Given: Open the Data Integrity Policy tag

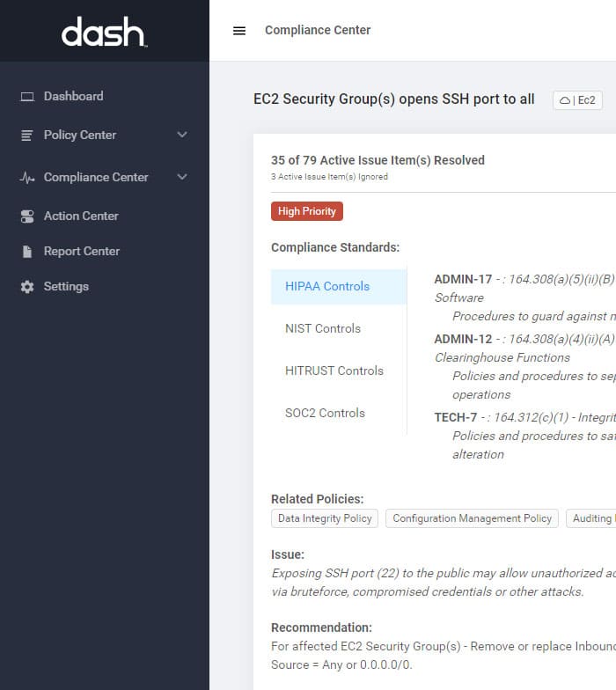Looking at the screenshot, I should (325, 518).
